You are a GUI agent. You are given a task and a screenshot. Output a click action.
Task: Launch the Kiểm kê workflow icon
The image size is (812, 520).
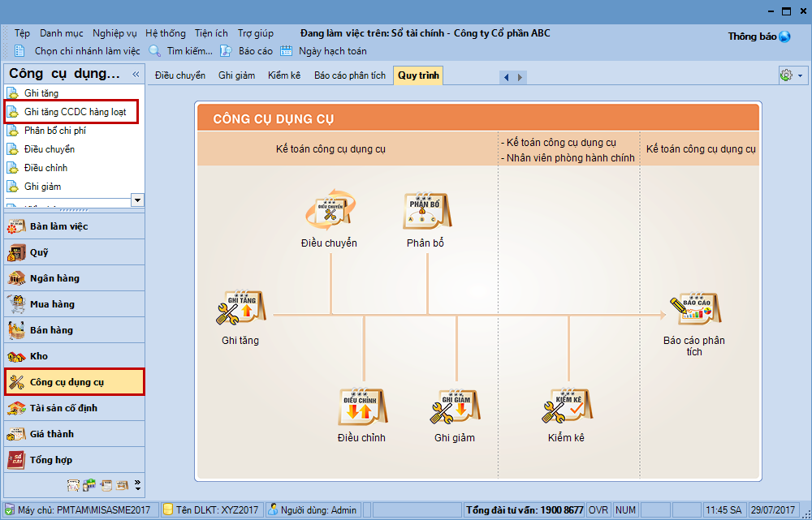click(566, 407)
